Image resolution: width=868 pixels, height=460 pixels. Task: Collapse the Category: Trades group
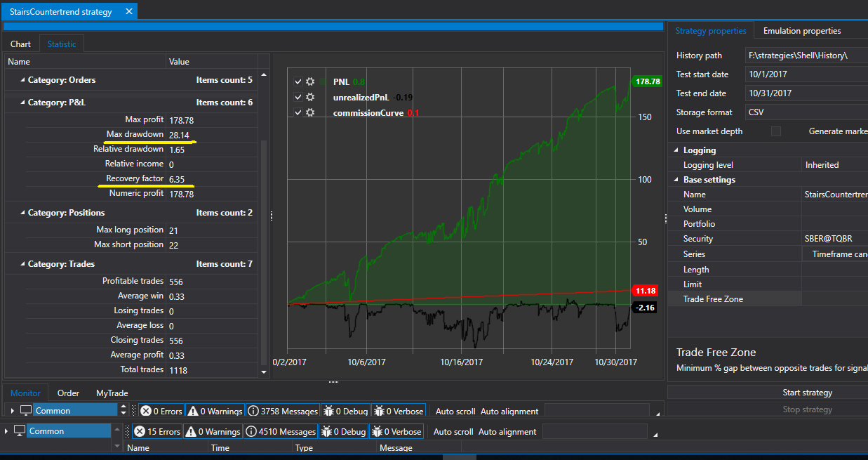coord(22,264)
